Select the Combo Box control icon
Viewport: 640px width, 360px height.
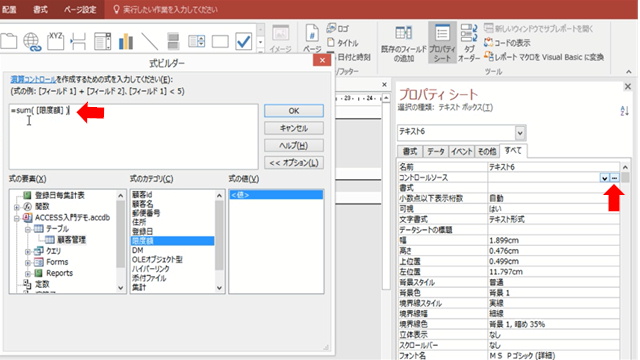coord(102,42)
